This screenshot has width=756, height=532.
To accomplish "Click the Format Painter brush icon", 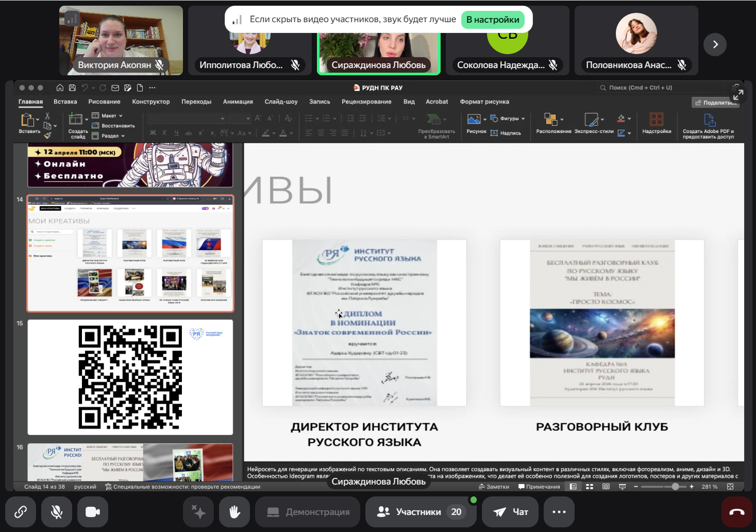I will pyautogui.click(x=47, y=136).
